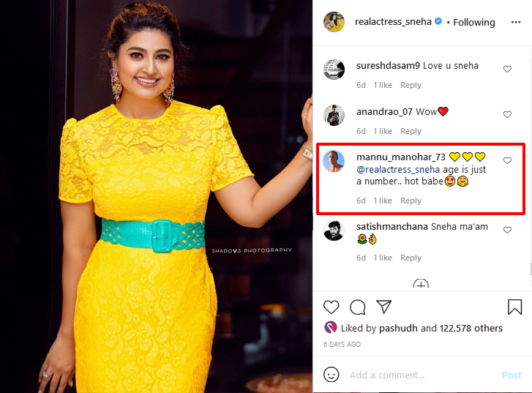Like sureshdasam9's comment heart

point(507,69)
